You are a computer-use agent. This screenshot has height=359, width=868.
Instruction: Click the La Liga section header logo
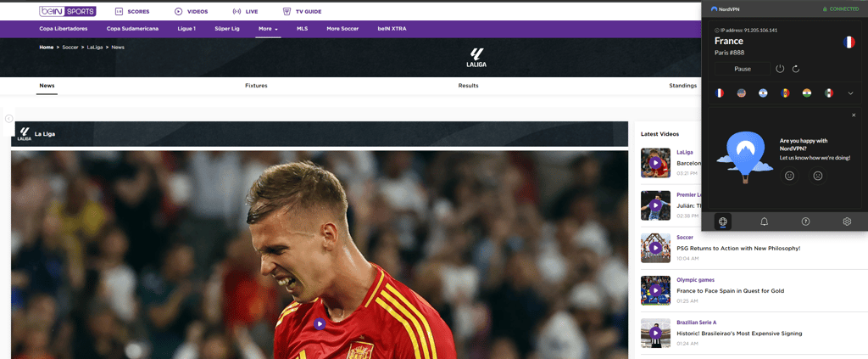coord(25,134)
